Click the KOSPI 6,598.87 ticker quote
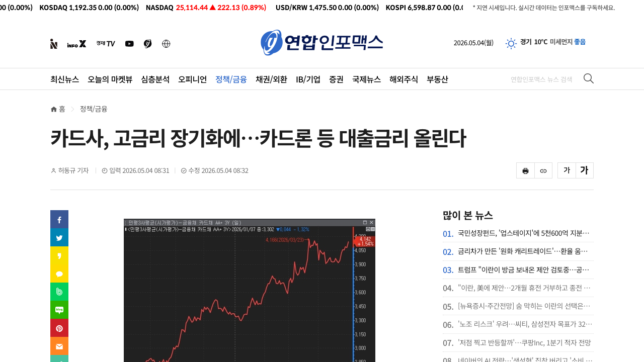This screenshot has height=362, width=644. (424, 8)
